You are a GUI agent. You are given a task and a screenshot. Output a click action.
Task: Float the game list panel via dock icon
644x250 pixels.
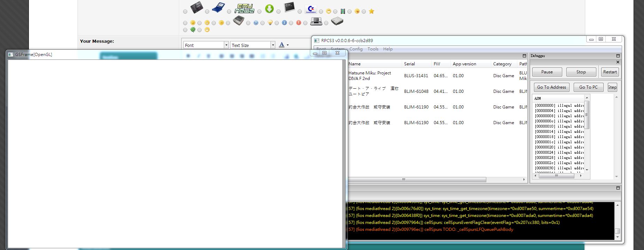[524, 56]
